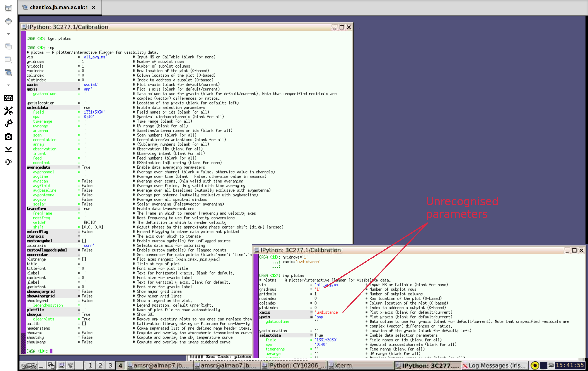Viewport: 588px width, 371px height.
Task: Expand the upper sidebar dropdown arrow
Action: 8,34
